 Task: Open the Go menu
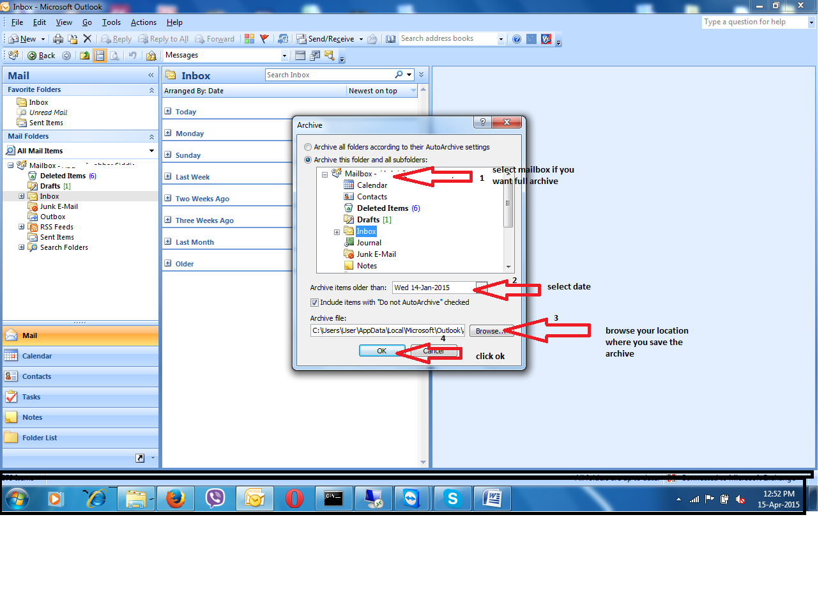tap(87, 22)
